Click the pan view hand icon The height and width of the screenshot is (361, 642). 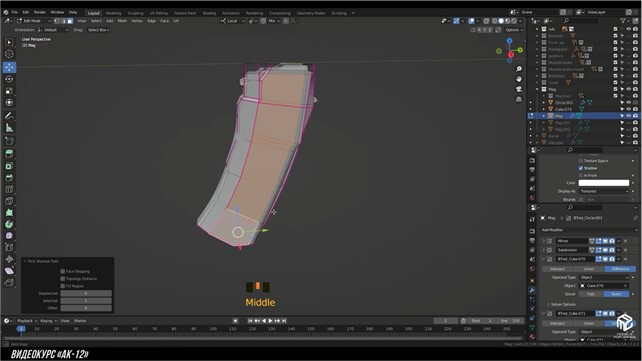click(519, 79)
